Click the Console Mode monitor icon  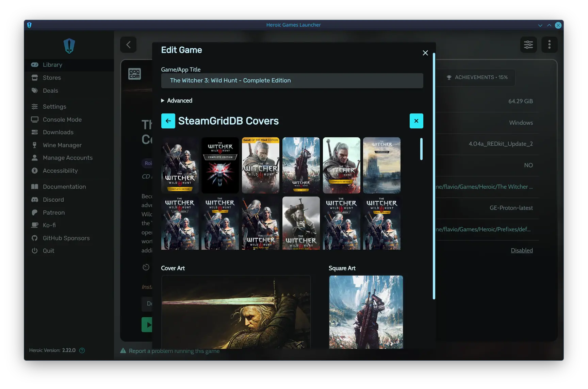[35, 120]
